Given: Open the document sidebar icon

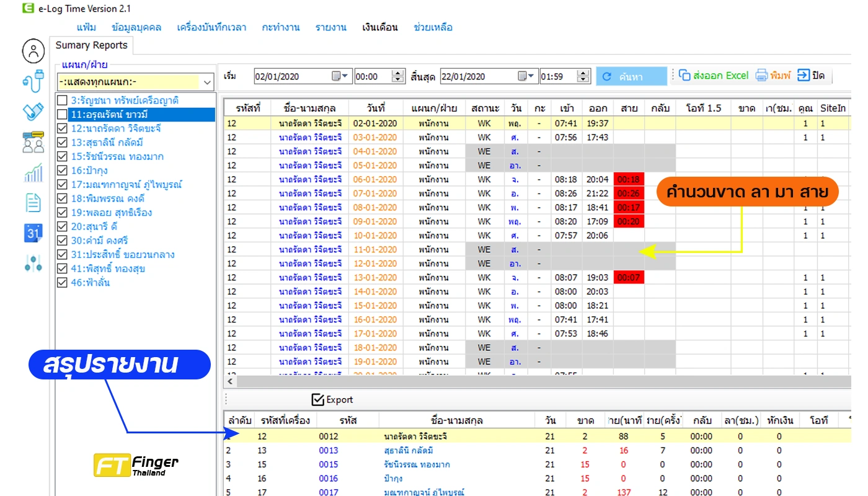Looking at the screenshot, I should click(x=33, y=203).
